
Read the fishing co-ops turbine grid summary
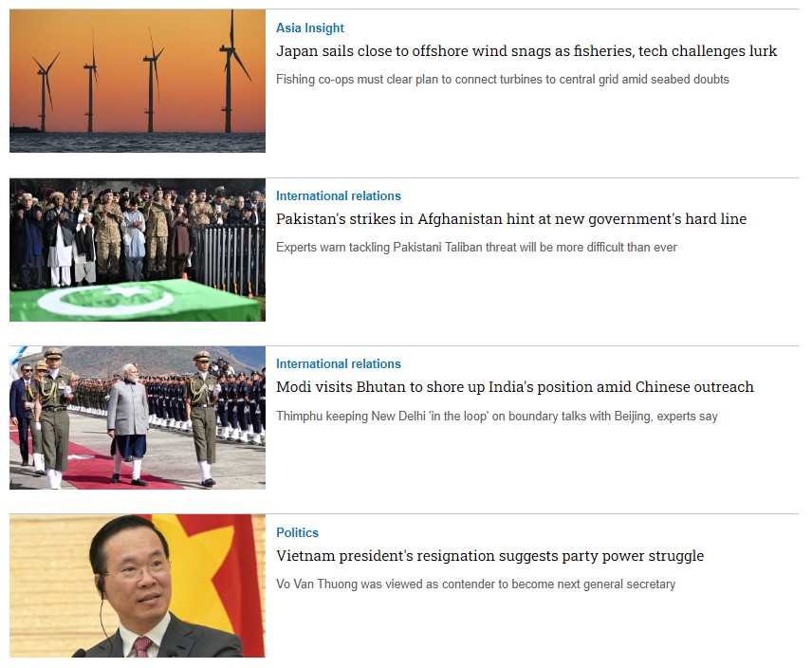pos(503,79)
